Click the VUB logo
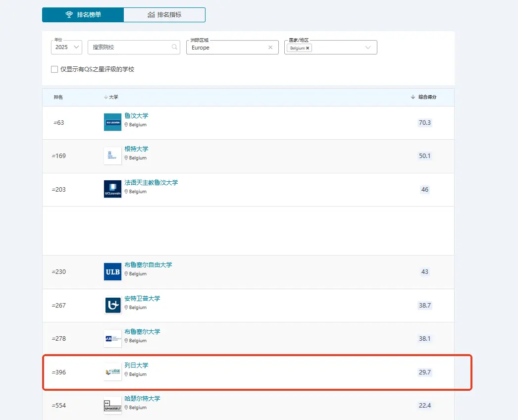Screen dimensions: 518x420 [x=112, y=338]
